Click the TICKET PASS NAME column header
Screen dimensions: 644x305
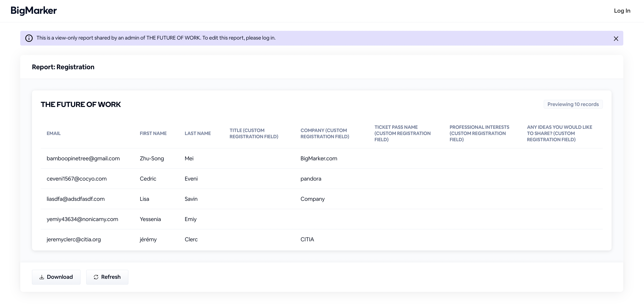pos(402,133)
